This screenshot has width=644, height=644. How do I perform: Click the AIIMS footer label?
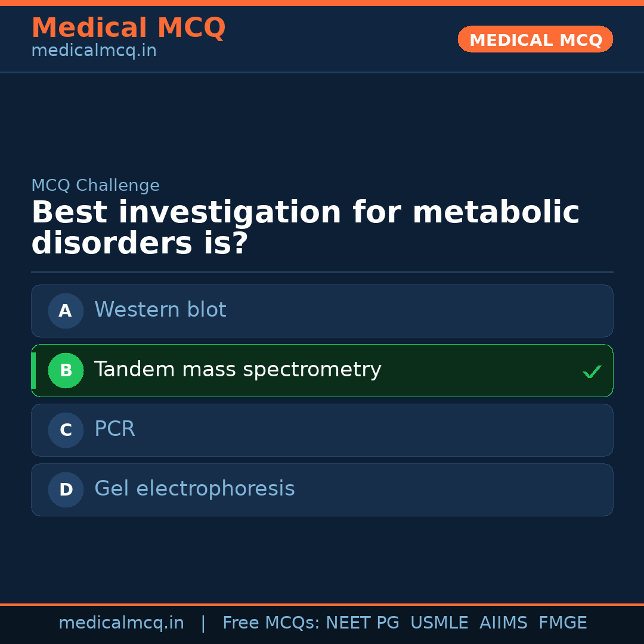tap(504, 623)
